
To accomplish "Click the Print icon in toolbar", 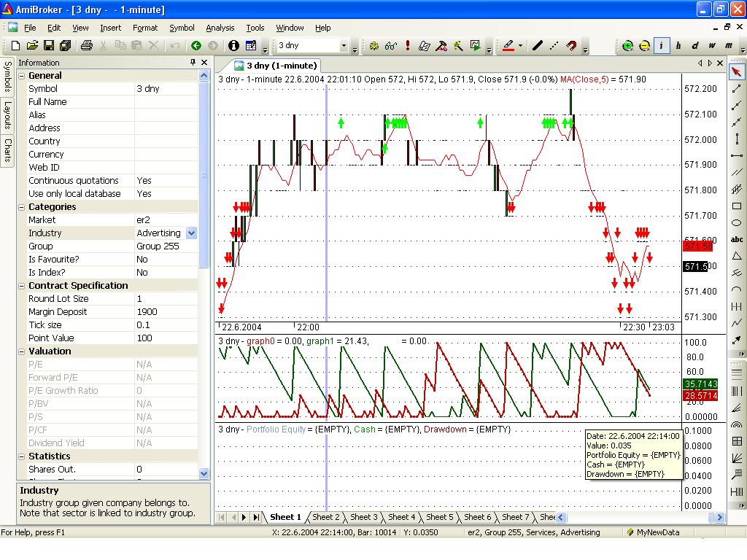I will click(87, 46).
